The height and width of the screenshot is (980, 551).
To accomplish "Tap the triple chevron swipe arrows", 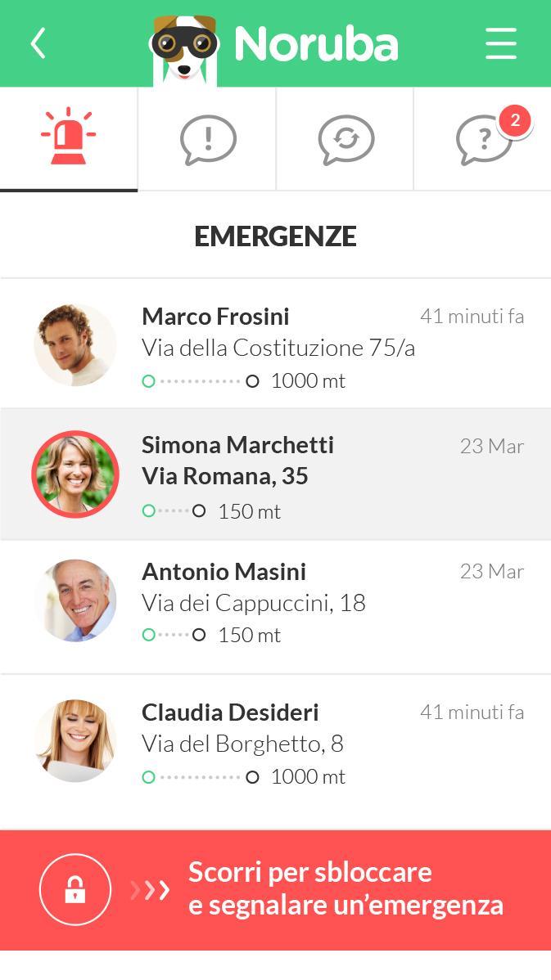I will 151,889.
